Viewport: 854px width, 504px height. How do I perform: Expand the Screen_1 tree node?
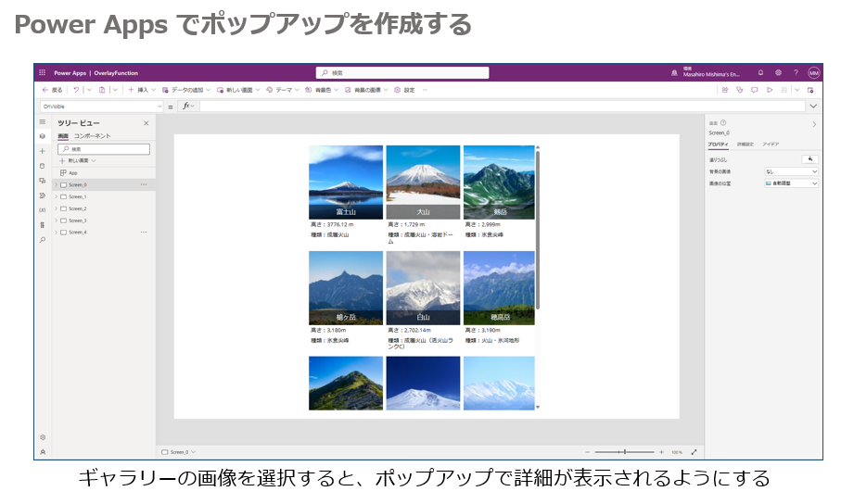point(56,196)
